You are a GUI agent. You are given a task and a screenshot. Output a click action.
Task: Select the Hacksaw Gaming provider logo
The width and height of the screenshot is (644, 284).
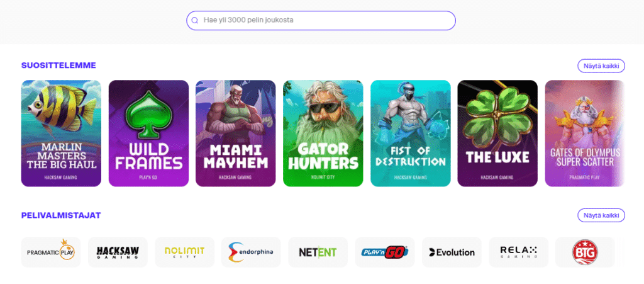[x=118, y=252]
